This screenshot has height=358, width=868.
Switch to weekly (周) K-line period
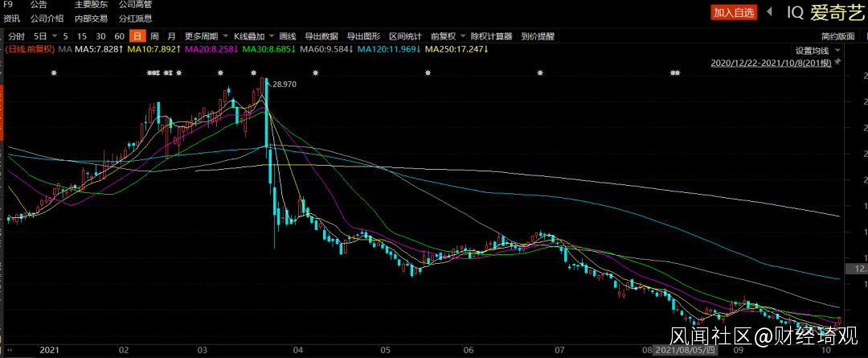tap(154, 36)
